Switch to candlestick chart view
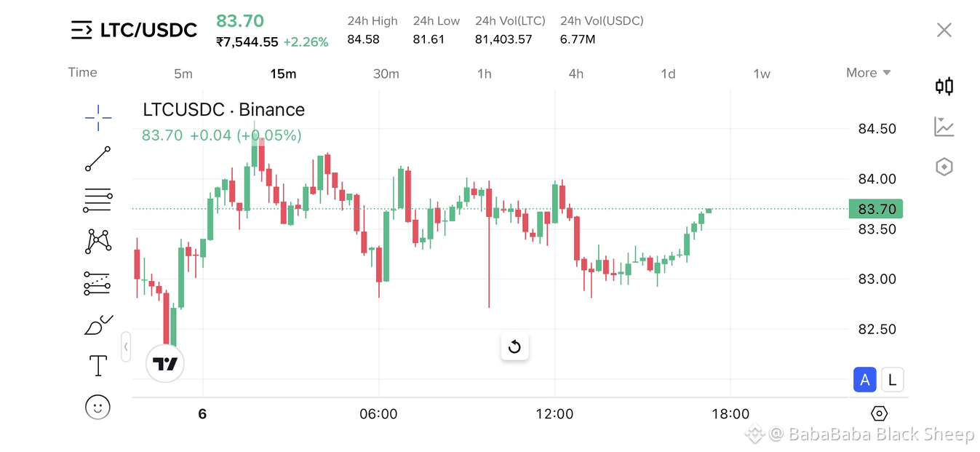Image resolution: width=980 pixels, height=452 pixels. click(944, 87)
